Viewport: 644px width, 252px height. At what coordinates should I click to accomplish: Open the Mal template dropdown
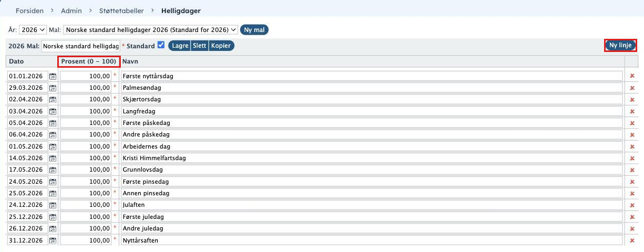point(151,30)
